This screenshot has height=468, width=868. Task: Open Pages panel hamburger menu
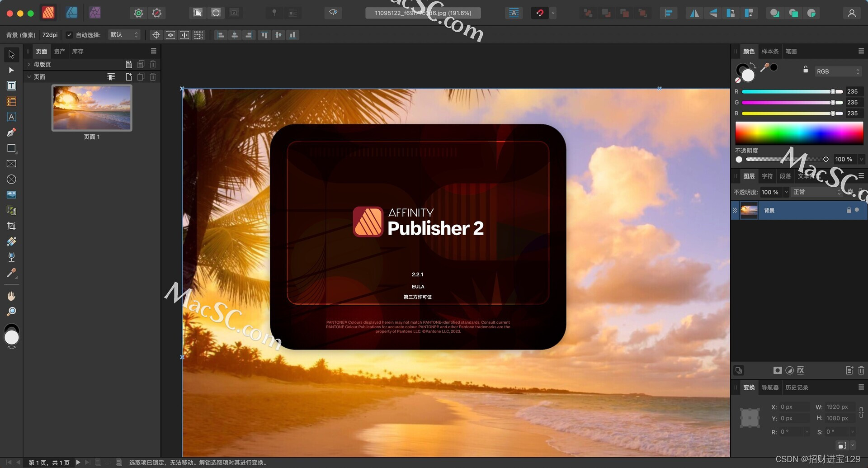click(x=154, y=51)
